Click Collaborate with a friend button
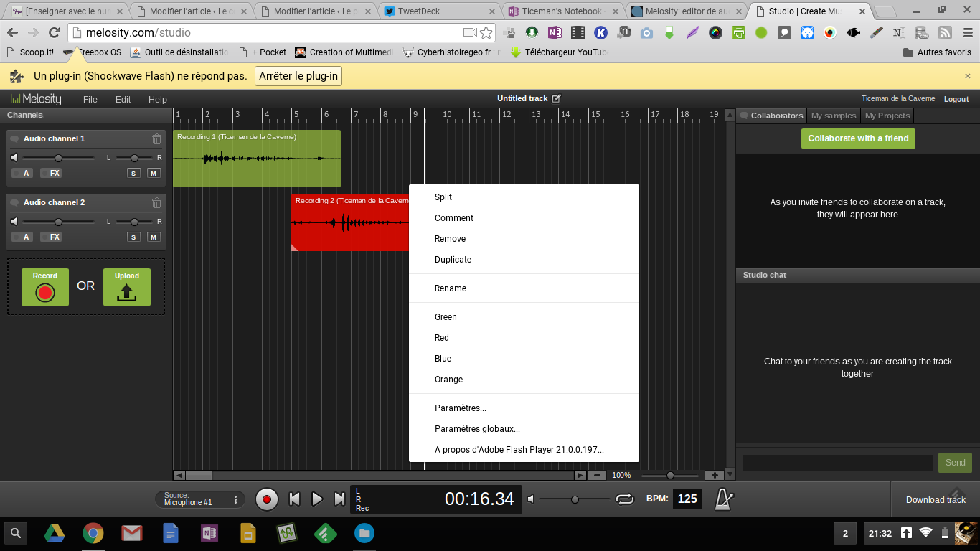The image size is (980, 551). [x=858, y=138]
